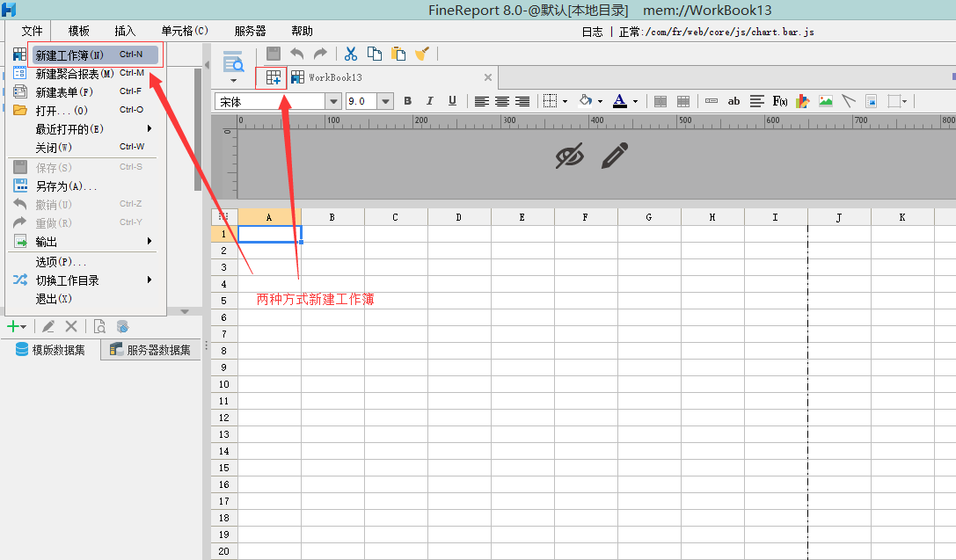Insert slash line with the icon

848,101
